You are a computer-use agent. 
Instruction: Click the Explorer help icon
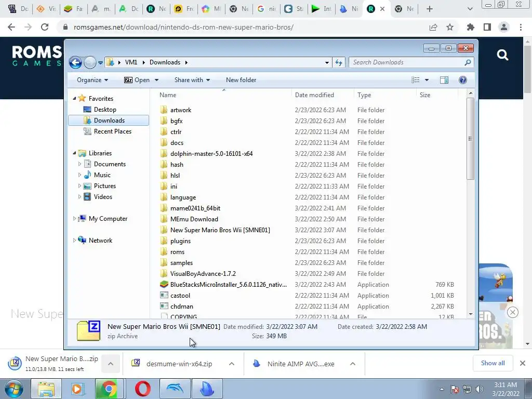463,80
